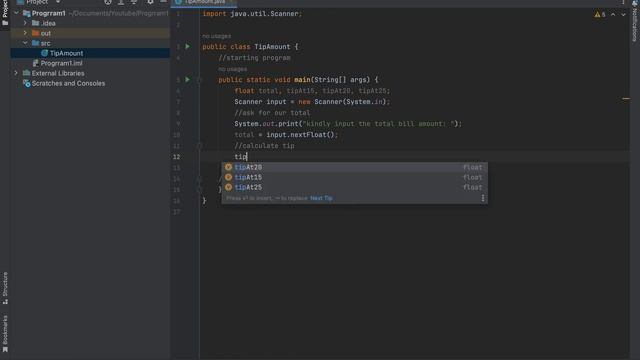Fold the main method at line 5
The width and height of the screenshot is (640, 360).
coord(199,80)
